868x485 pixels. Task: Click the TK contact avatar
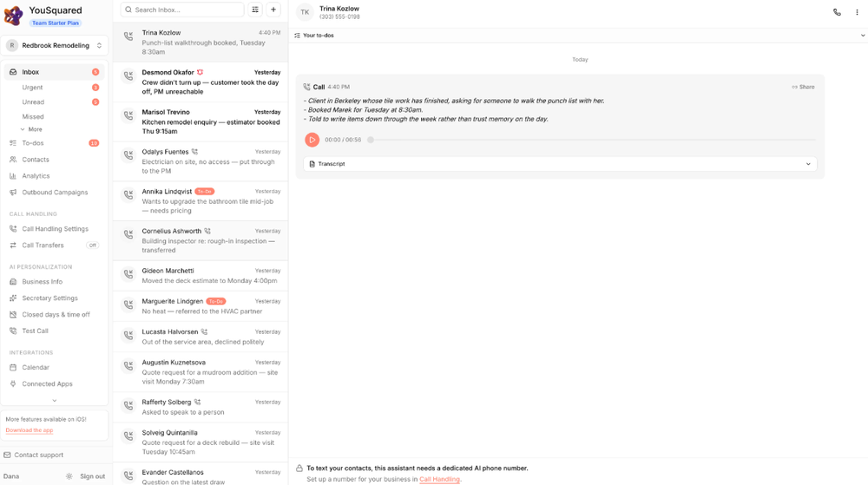pyautogui.click(x=305, y=12)
